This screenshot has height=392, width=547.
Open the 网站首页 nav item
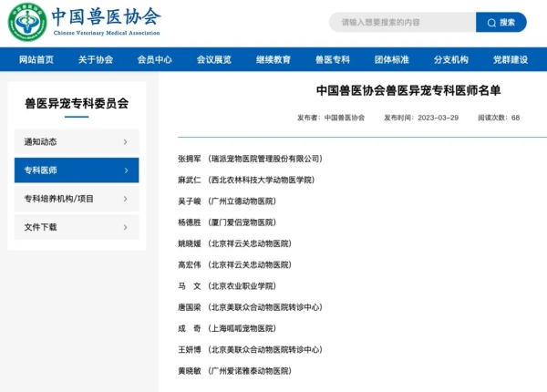(x=36, y=59)
